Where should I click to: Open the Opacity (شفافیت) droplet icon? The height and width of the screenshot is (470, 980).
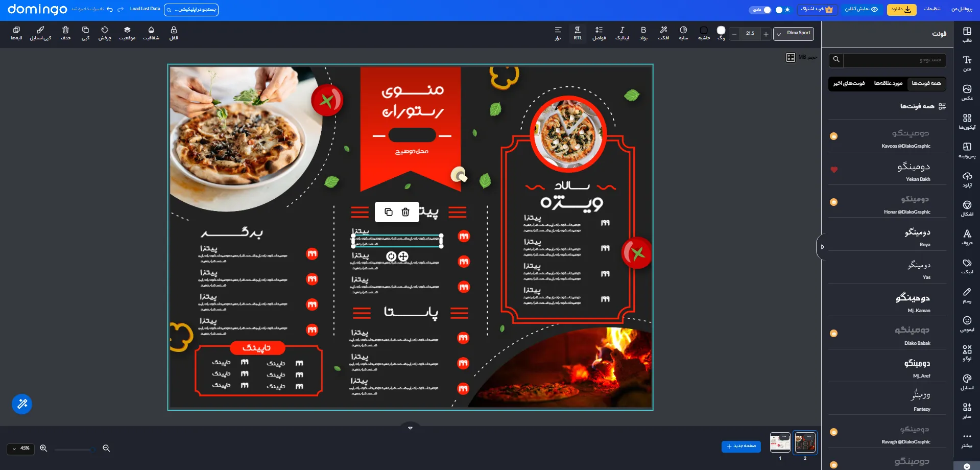[151, 33]
